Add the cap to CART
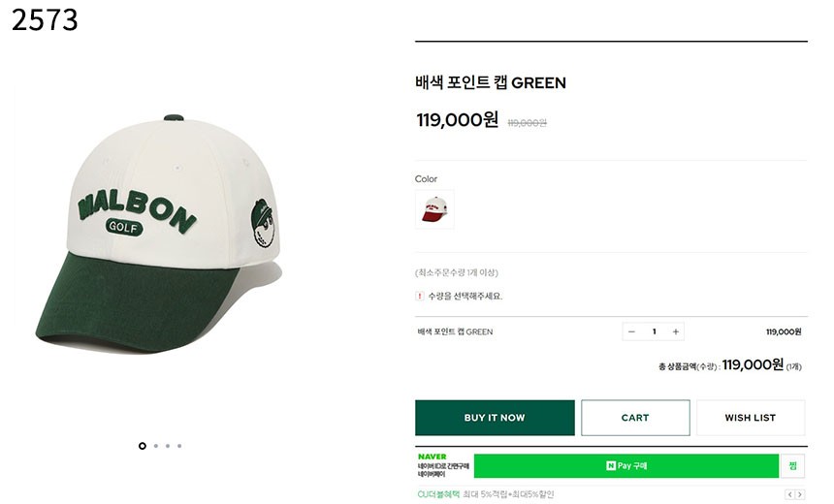834x504 pixels. (x=635, y=418)
